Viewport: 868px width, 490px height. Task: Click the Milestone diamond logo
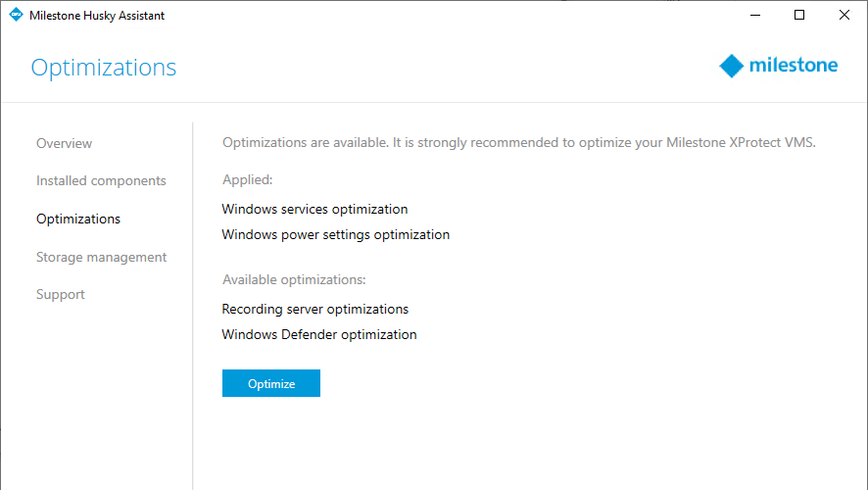(x=732, y=67)
